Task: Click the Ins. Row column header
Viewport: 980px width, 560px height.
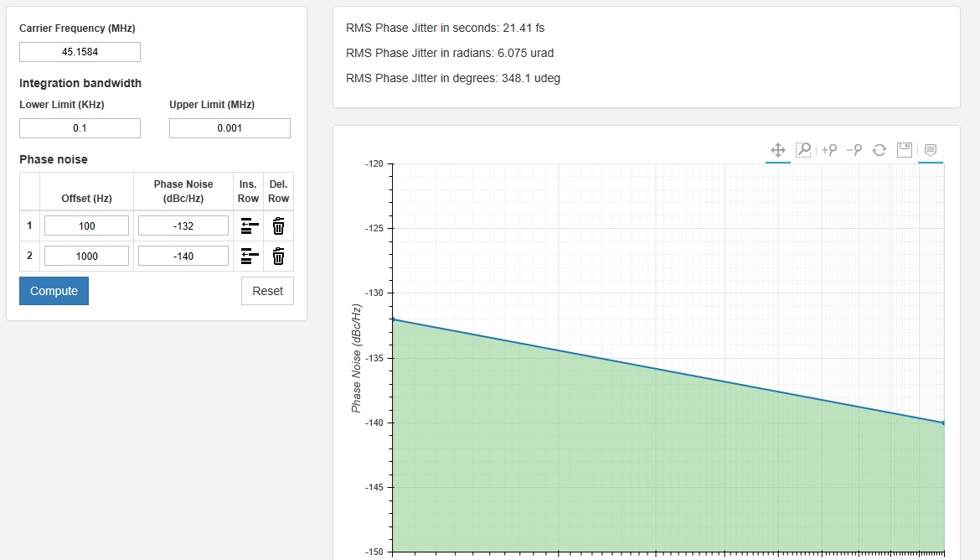Action: tap(248, 191)
